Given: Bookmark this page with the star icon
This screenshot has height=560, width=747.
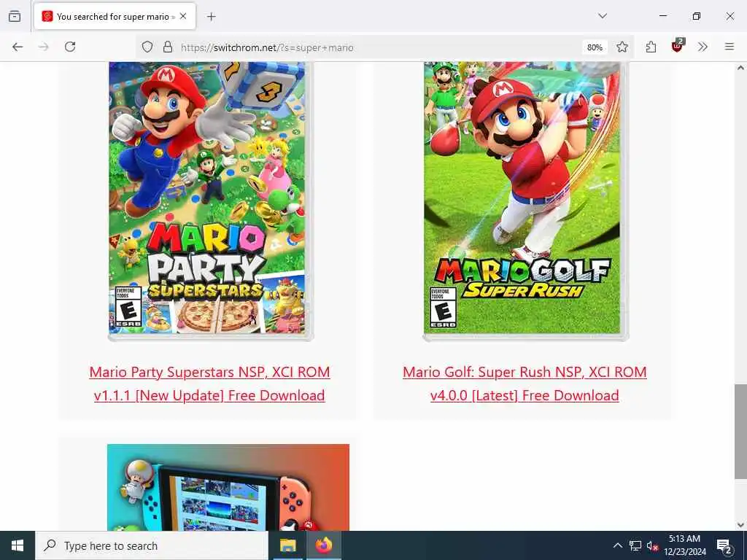Looking at the screenshot, I should [x=622, y=47].
